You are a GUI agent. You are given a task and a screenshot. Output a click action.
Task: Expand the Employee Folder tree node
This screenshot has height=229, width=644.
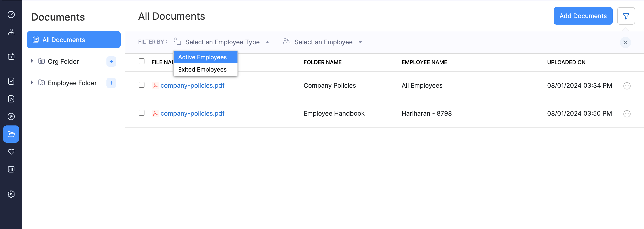click(32, 83)
